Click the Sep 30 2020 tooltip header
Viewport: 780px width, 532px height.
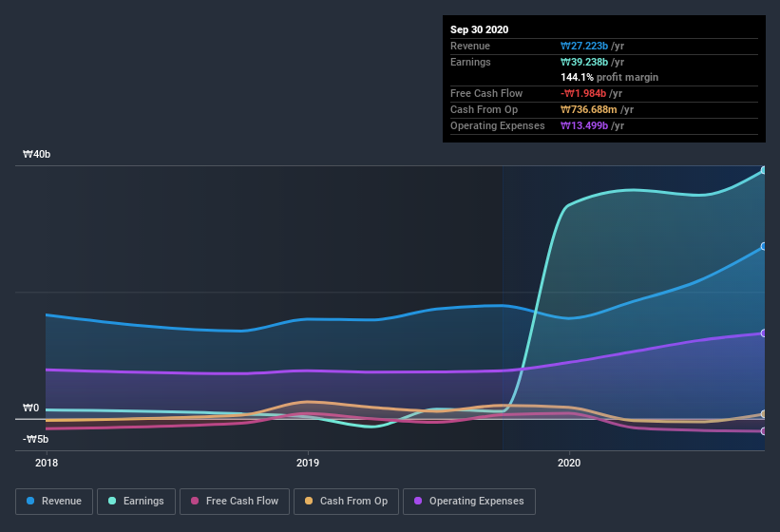[x=480, y=29]
